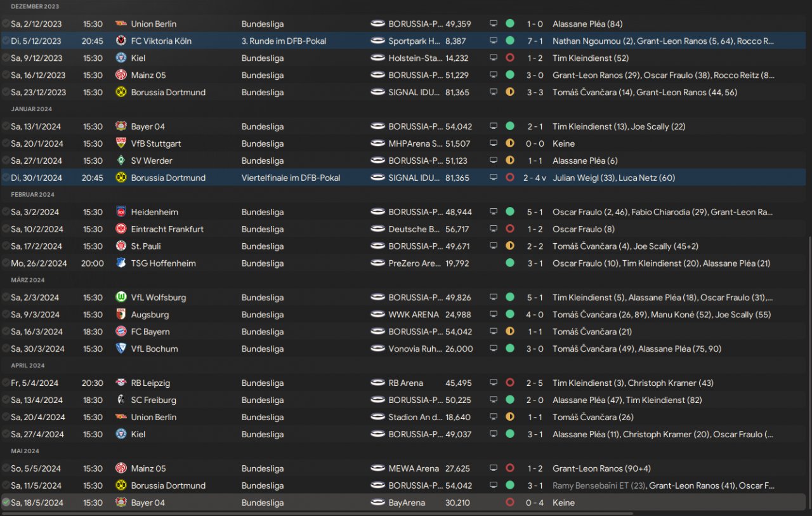Open the Augsburg club link
Screen dimensions: 812x516
click(x=150, y=315)
